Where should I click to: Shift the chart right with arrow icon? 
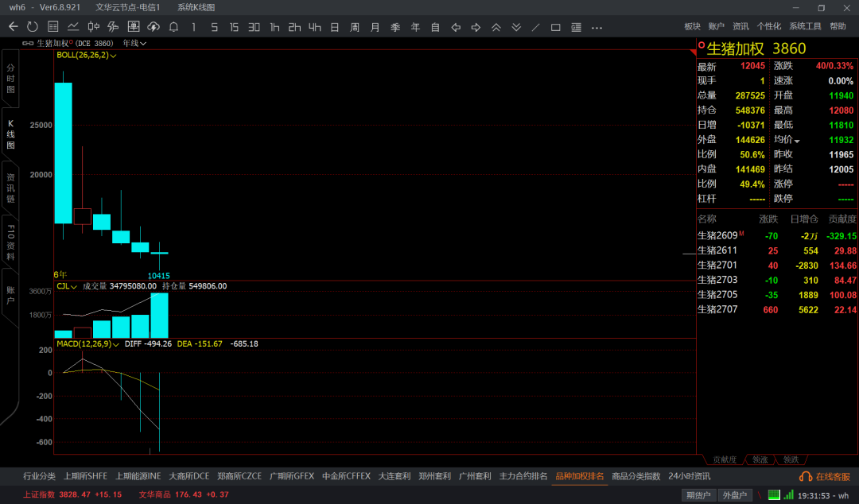[x=476, y=27]
